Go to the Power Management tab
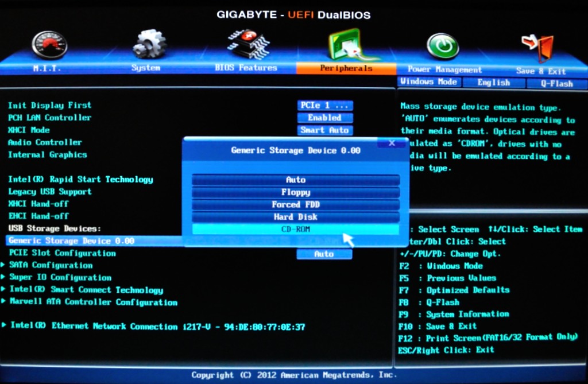 point(444,69)
